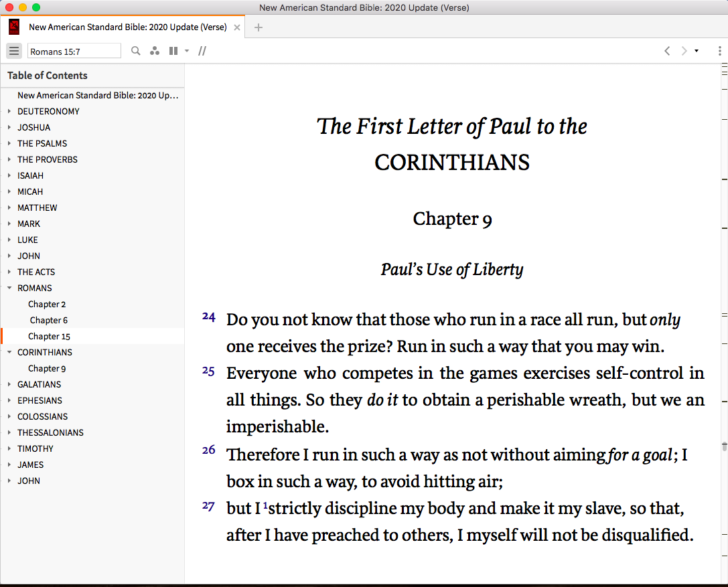Toggle the contents panel hamburger button
Image resolution: width=728 pixels, height=587 pixels.
coord(14,51)
